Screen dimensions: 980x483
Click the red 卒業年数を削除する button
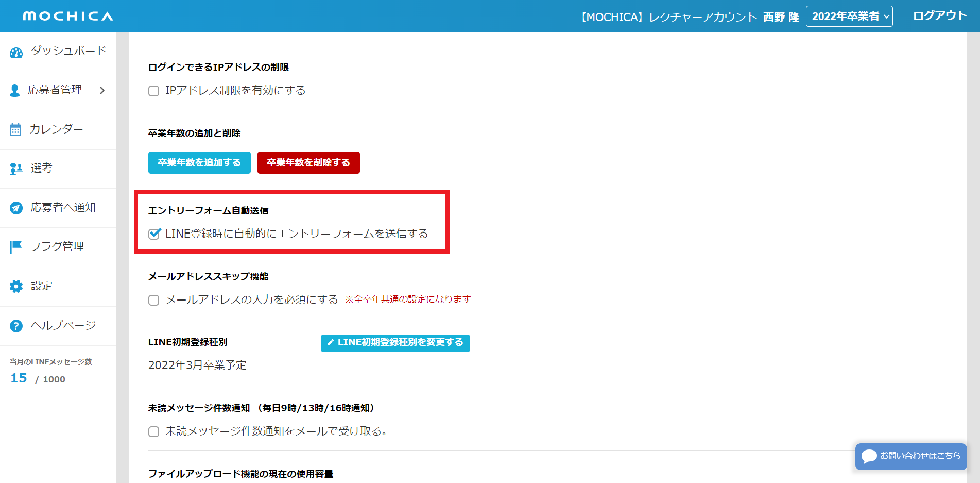[x=308, y=163]
